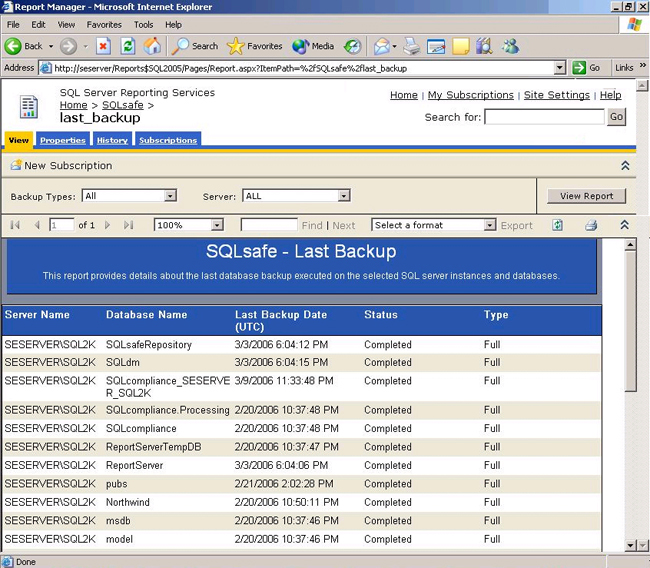
Task: Open the My Subscriptions link
Action: pos(471,95)
